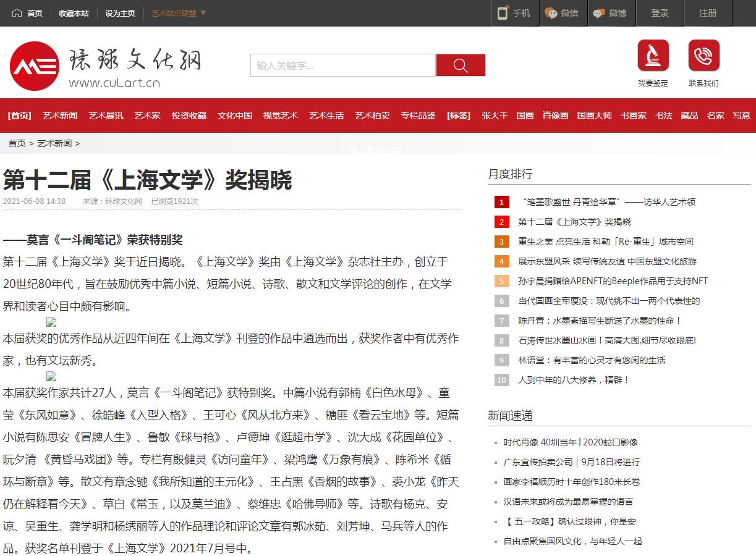Open ranked article 孙宇晨捐赠给APENFT
Screen dimensions: 756x556
point(613,281)
